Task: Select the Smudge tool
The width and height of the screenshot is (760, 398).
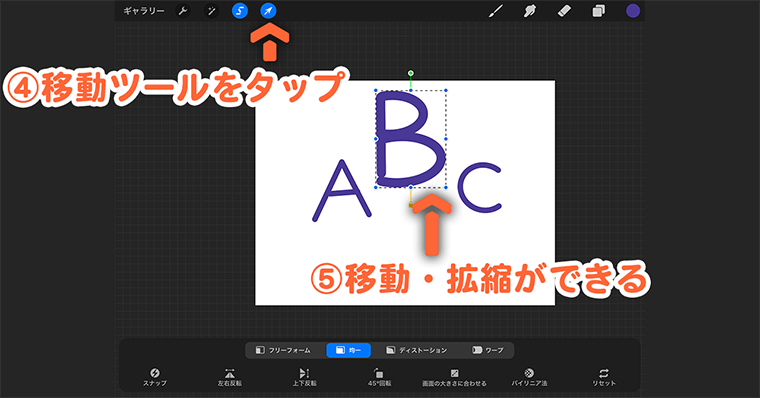Action: tap(530, 11)
